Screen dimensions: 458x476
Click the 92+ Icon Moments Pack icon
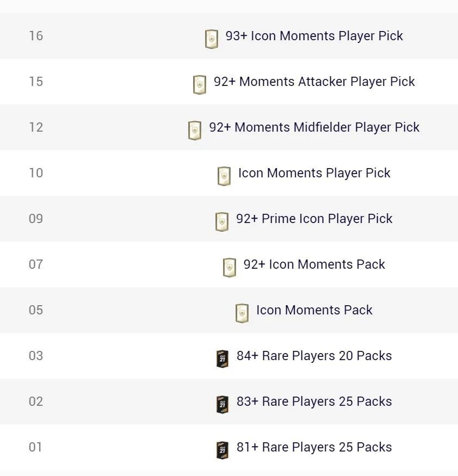[230, 268]
